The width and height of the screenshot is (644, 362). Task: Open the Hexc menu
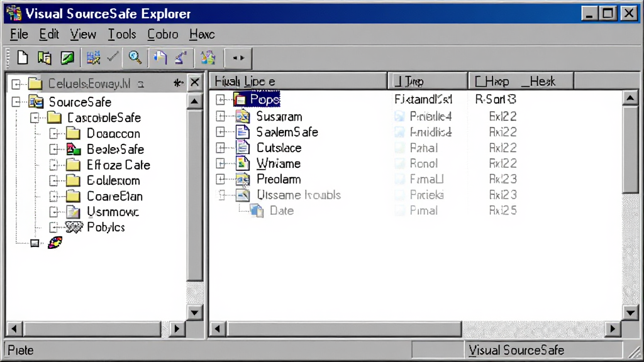[202, 35]
